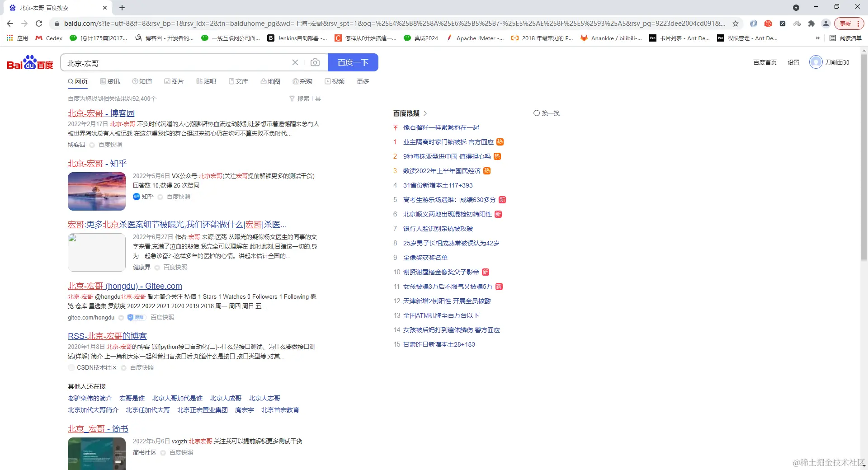This screenshot has height=470, width=868.
Task: Open hot search 银行人脸识别系统被攻破
Action: coord(438,229)
